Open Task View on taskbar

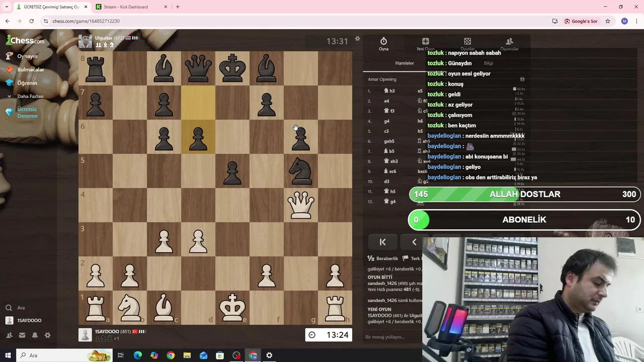coord(121,355)
